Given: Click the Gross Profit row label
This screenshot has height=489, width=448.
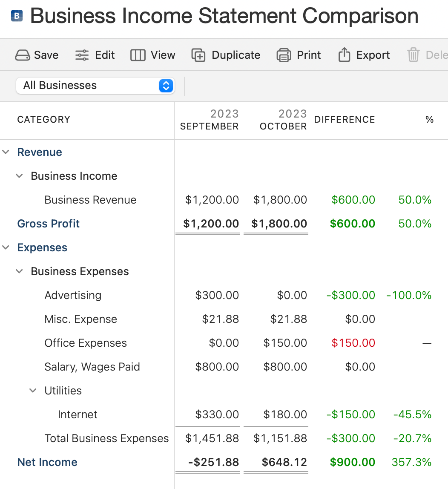Looking at the screenshot, I should point(48,224).
